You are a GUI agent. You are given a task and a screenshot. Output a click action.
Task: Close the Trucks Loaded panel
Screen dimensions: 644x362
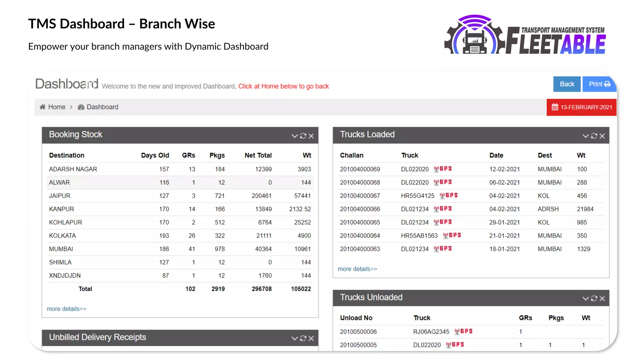pyautogui.click(x=602, y=136)
